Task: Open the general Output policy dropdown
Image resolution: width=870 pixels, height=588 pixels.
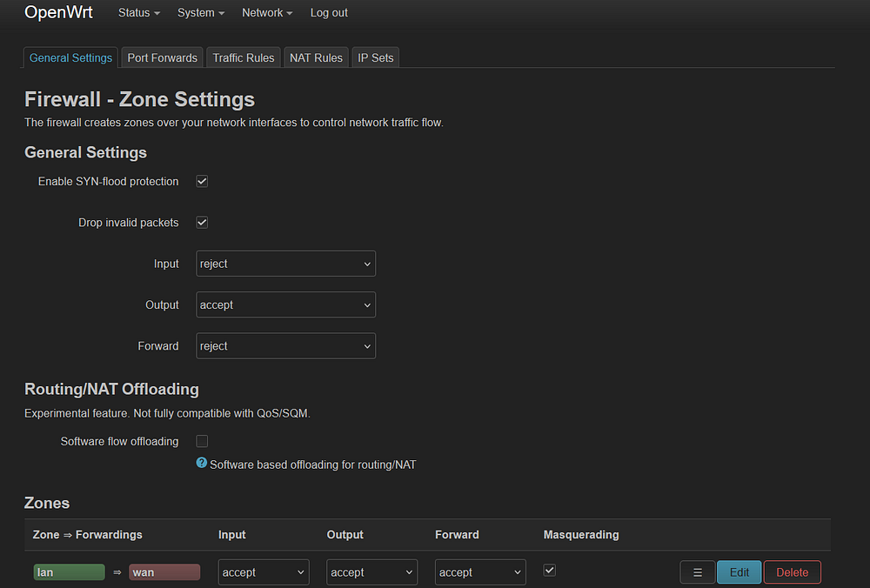Action: (x=285, y=304)
